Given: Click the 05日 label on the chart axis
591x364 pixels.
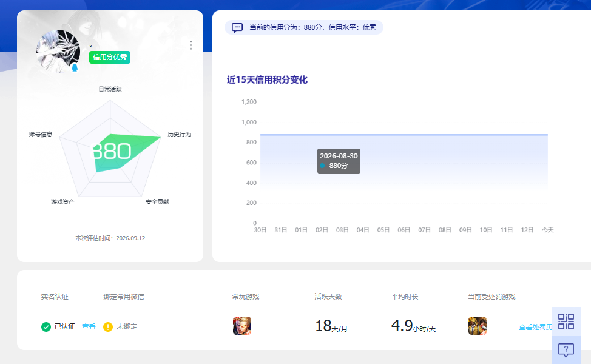Looking at the screenshot, I should pos(383,230).
